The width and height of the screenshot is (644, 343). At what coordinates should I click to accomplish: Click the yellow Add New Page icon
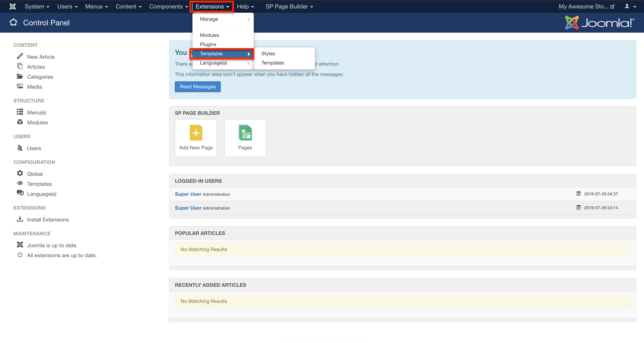196,133
